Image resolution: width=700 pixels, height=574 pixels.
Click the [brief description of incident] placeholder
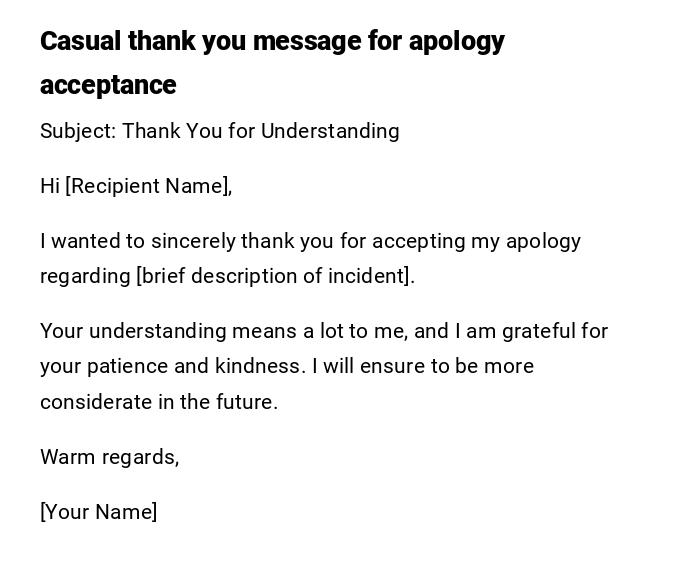[275, 276]
